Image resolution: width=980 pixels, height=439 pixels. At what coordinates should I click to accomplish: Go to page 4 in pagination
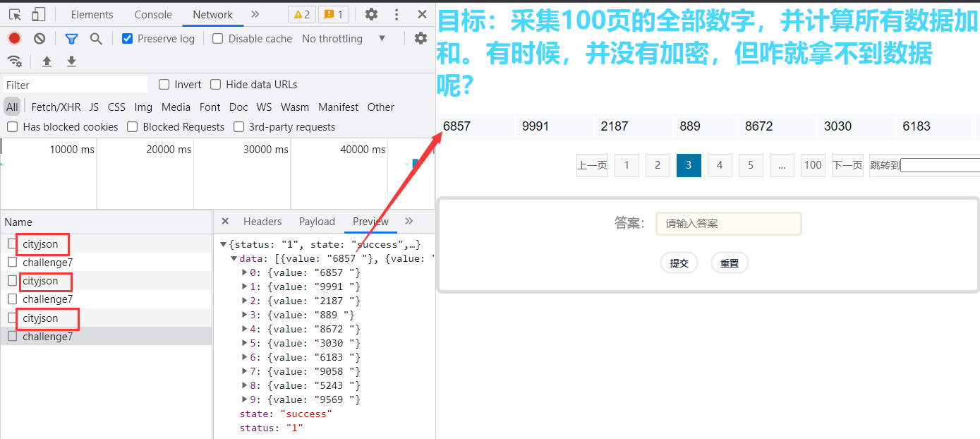tap(720, 165)
